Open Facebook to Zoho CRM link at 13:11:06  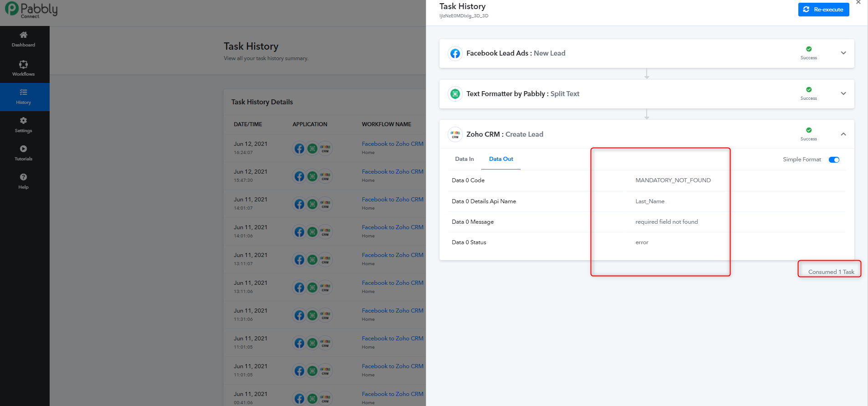[393, 283]
